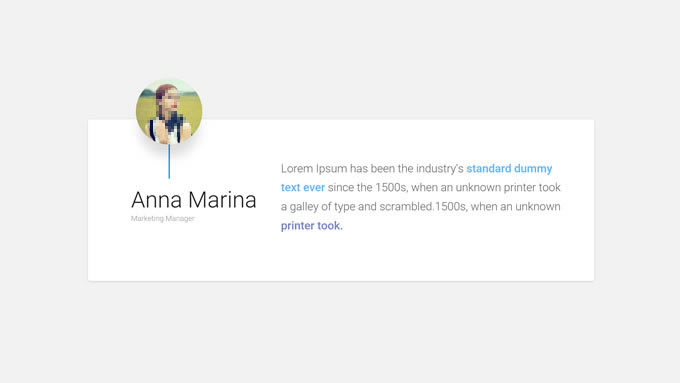Click the surname "Marina"
Screen dimensions: 680x383
pyautogui.click(x=222, y=200)
